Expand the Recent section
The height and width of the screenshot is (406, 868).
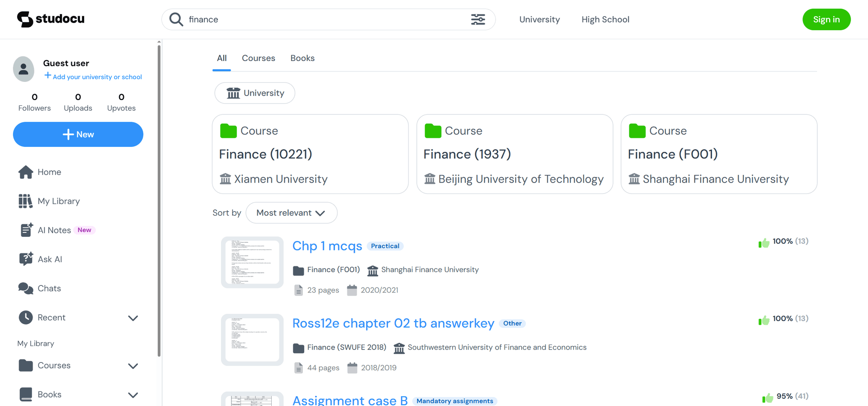tap(133, 318)
